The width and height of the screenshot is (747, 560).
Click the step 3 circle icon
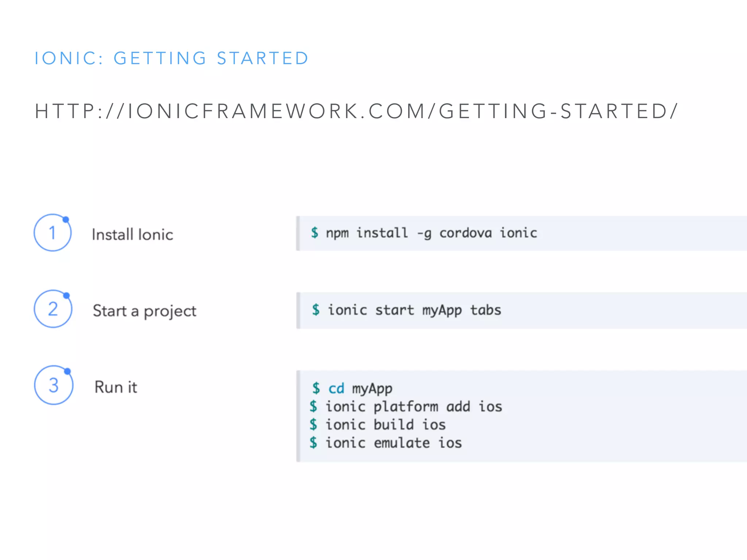point(54,385)
